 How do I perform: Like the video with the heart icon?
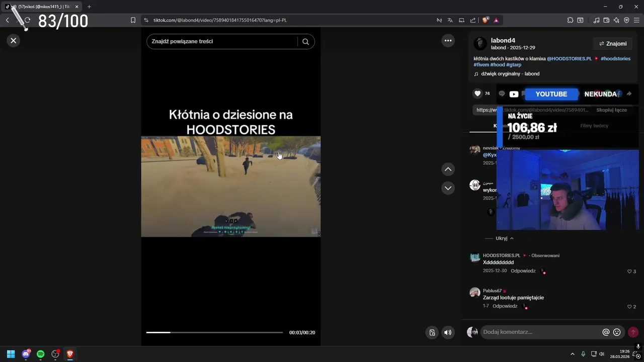[477, 94]
